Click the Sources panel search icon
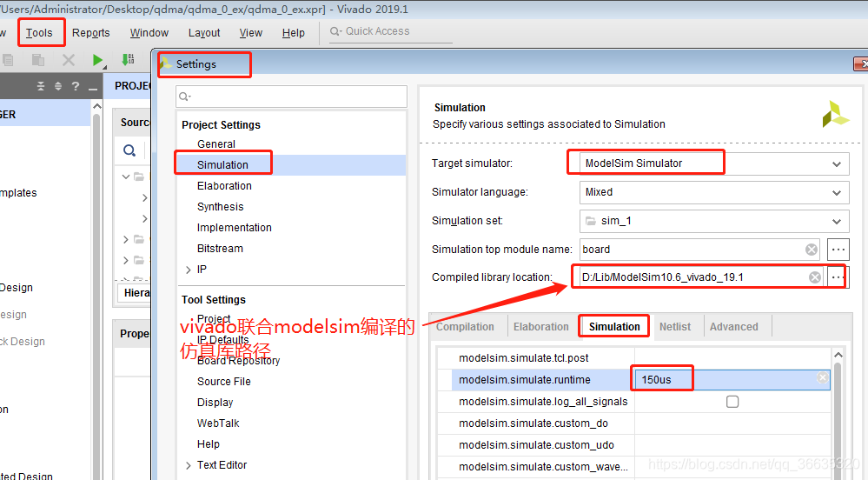 click(x=129, y=150)
